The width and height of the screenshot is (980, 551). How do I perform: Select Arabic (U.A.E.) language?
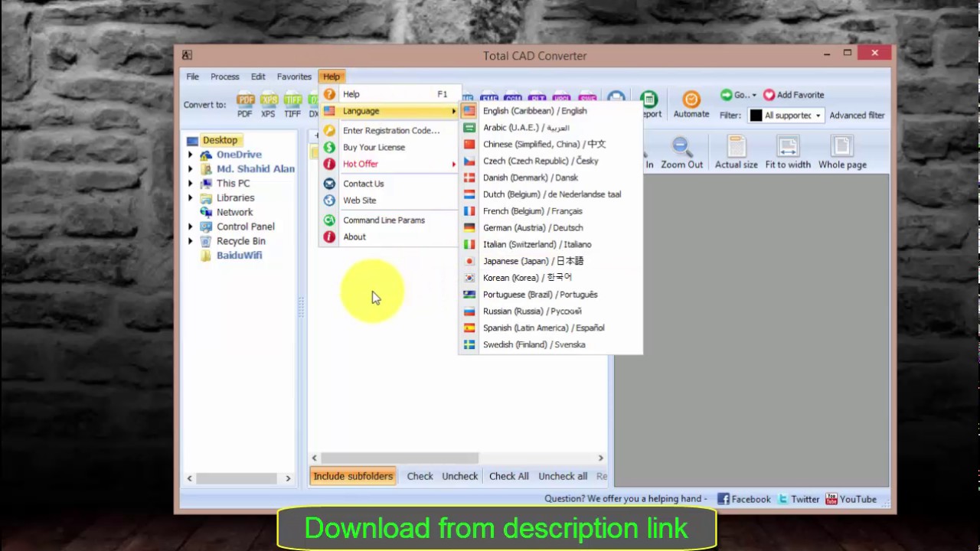click(550, 128)
